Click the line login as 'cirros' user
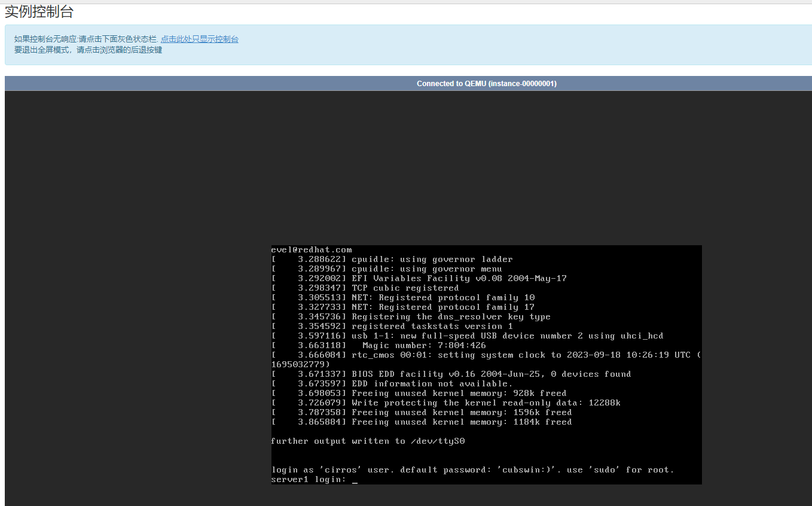 coord(473,470)
